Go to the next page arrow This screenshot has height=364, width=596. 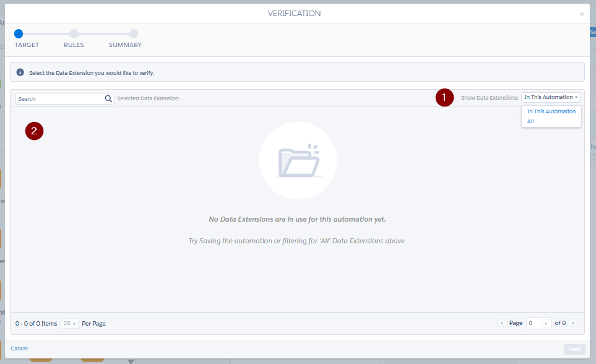tap(573, 323)
